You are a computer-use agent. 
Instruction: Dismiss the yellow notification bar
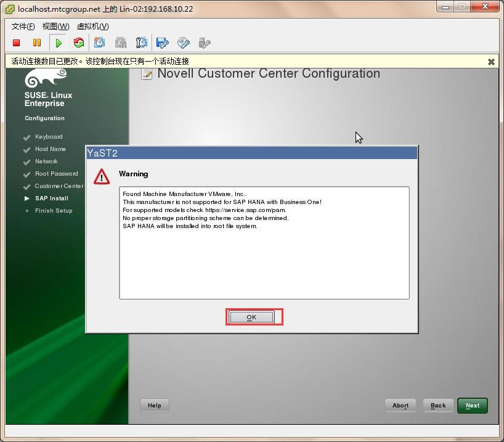tap(491, 62)
